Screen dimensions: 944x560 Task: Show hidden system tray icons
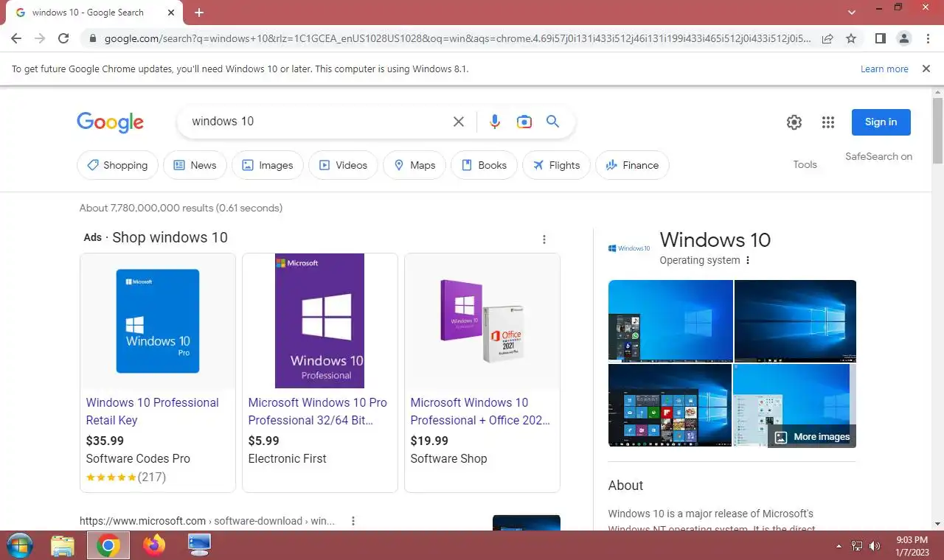[x=839, y=546]
